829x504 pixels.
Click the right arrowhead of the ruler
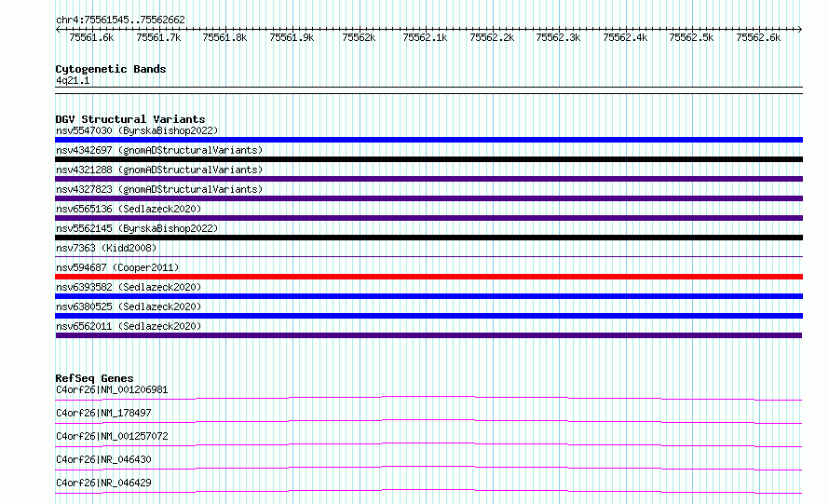click(x=800, y=30)
